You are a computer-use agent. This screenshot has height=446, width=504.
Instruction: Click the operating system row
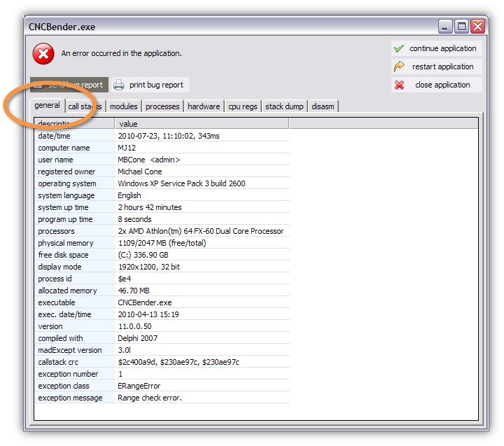162,183
